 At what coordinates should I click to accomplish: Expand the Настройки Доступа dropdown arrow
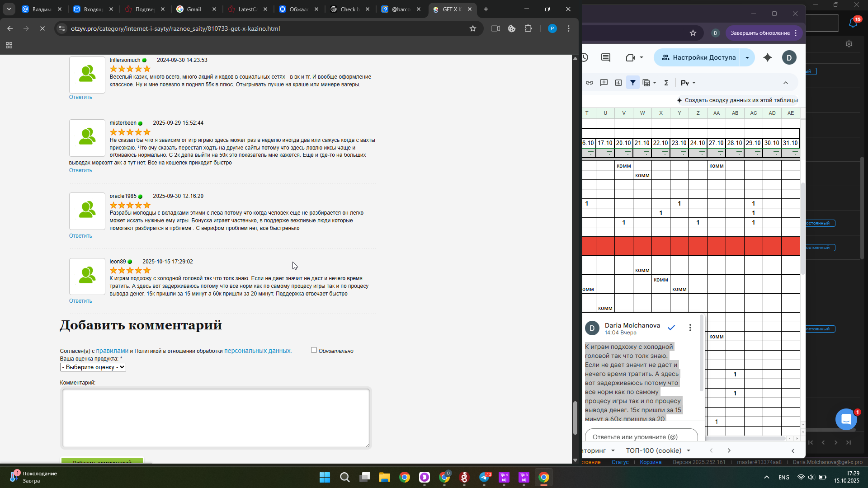747,57
